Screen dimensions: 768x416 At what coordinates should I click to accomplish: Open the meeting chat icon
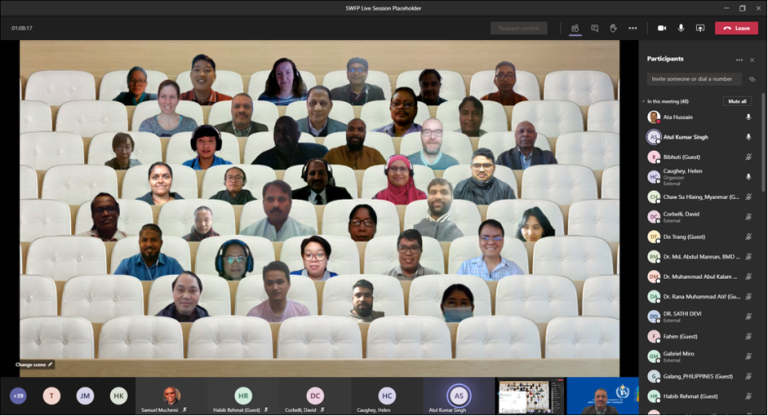595,28
